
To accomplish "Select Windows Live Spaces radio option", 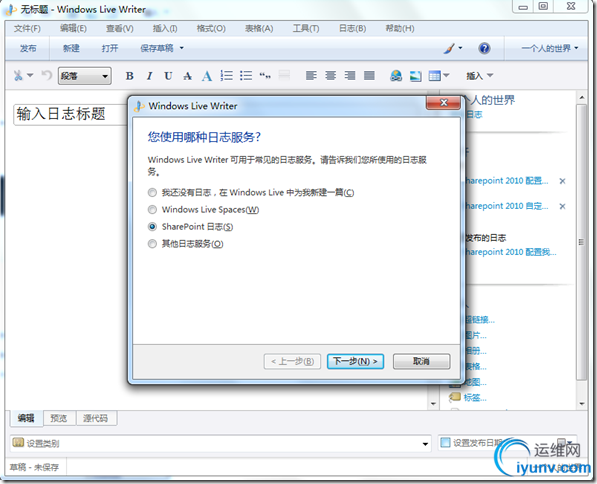I will click(x=152, y=209).
